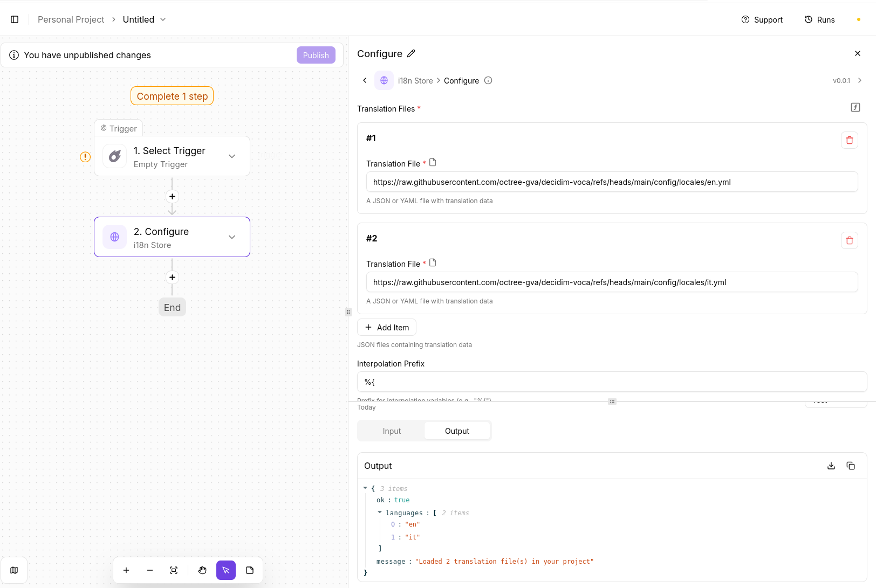Screen dimensions: 876x588
Task: Toggle dynamic value for Translation Files
Action: tap(856, 107)
